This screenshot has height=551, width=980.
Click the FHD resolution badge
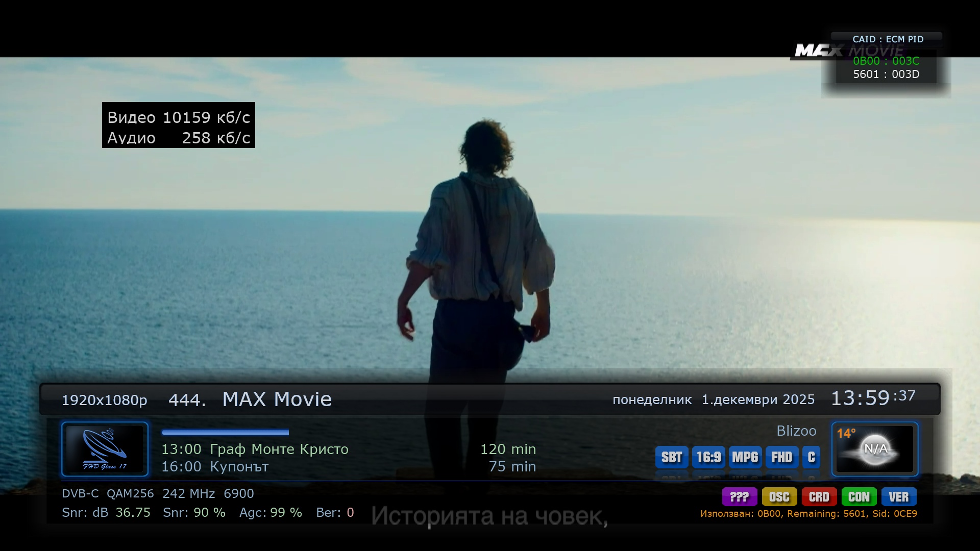point(782,457)
